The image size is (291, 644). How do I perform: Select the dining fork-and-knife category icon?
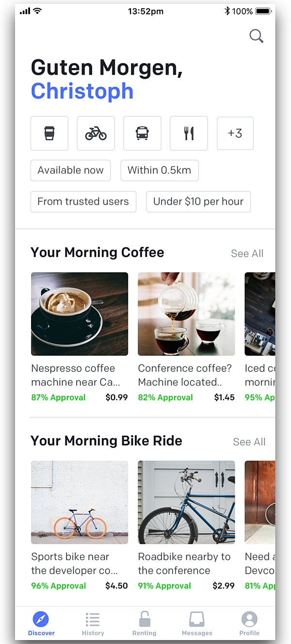189,133
